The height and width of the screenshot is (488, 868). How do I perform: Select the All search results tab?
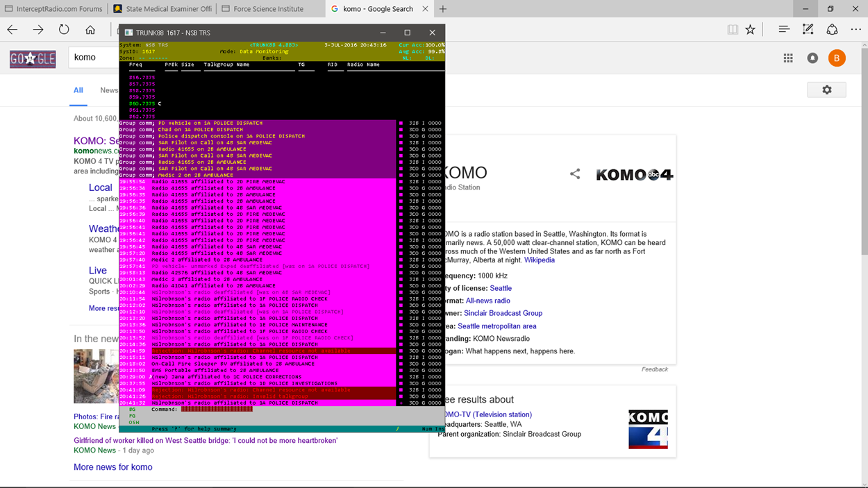[x=78, y=90]
